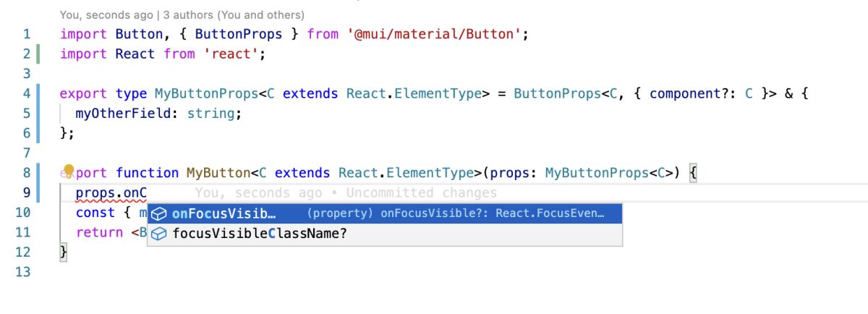Click line number 1 in the gutter

pos(27,34)
